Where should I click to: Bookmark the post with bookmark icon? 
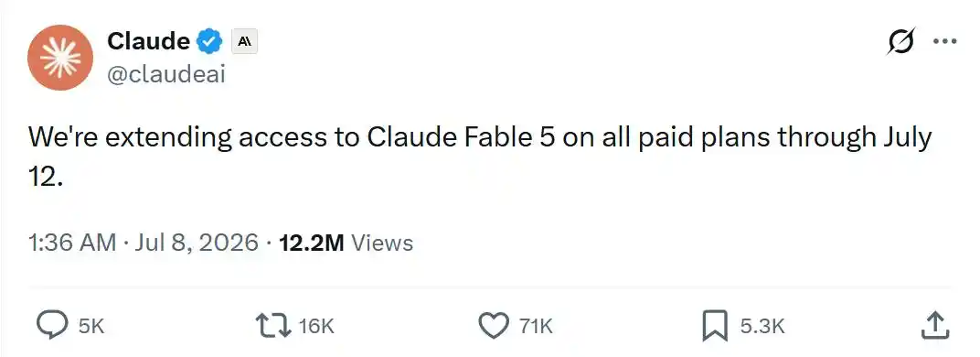tap(715, 326)
